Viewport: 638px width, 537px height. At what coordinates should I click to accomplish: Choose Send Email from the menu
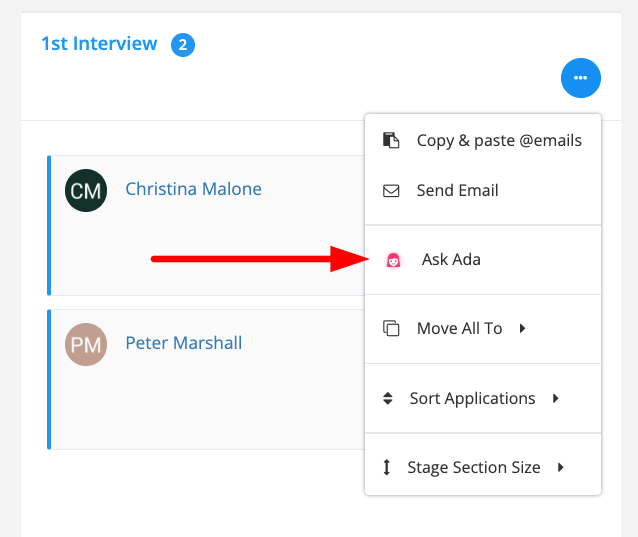pos(457,190)
